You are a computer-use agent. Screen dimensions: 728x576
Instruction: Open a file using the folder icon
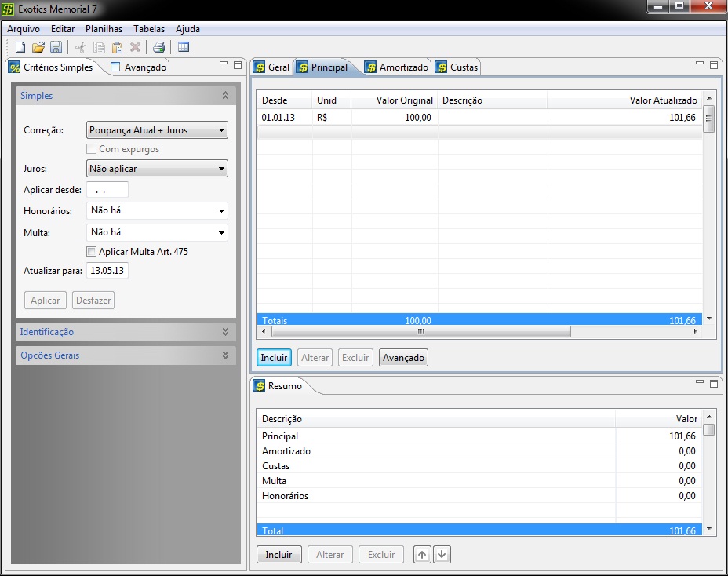click(38, 47)
